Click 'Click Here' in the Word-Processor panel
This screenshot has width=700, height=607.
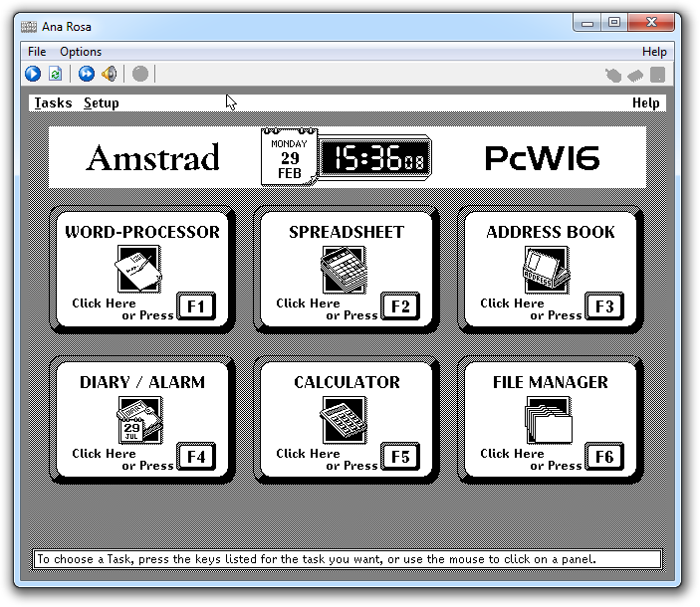pyautogui.click(x=104, y=303)
